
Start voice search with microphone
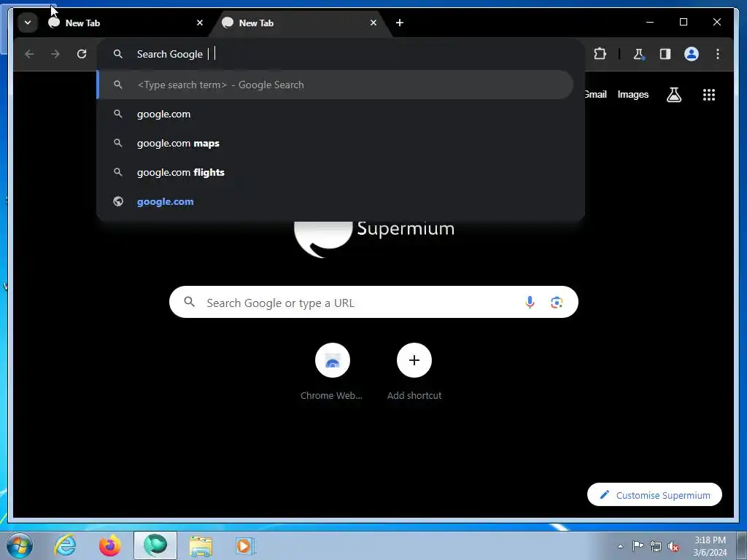tap(530, 302)
